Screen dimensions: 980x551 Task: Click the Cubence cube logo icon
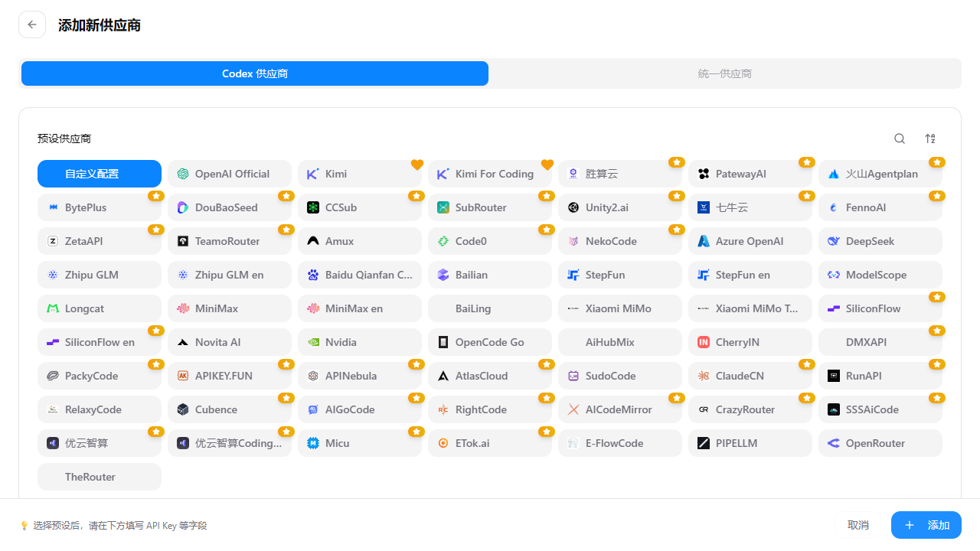click(183, 409)
